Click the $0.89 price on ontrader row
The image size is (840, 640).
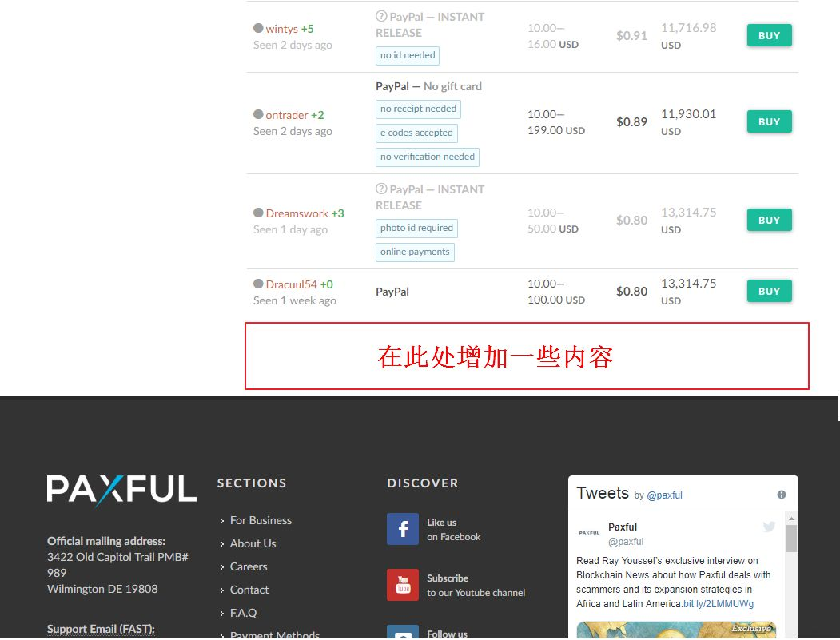(631, 122)
